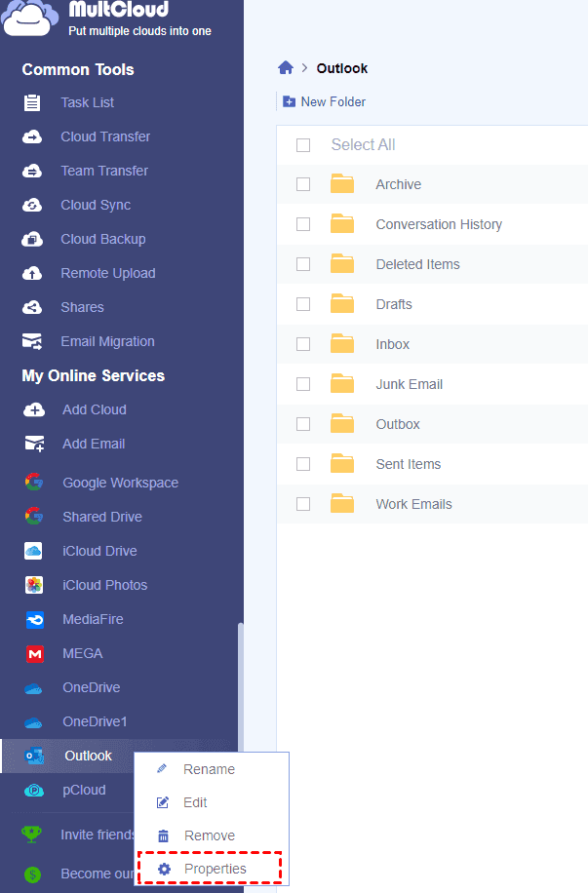Viewport: 588px width, 893px height.
Task: Click the Cloud Transfer icon
Action: click(32, 136)
